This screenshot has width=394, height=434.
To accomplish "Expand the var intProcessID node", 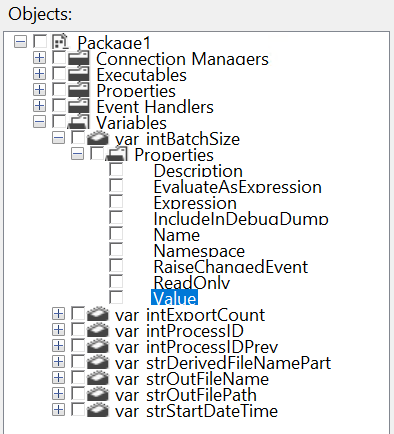I will click(58, 330).
